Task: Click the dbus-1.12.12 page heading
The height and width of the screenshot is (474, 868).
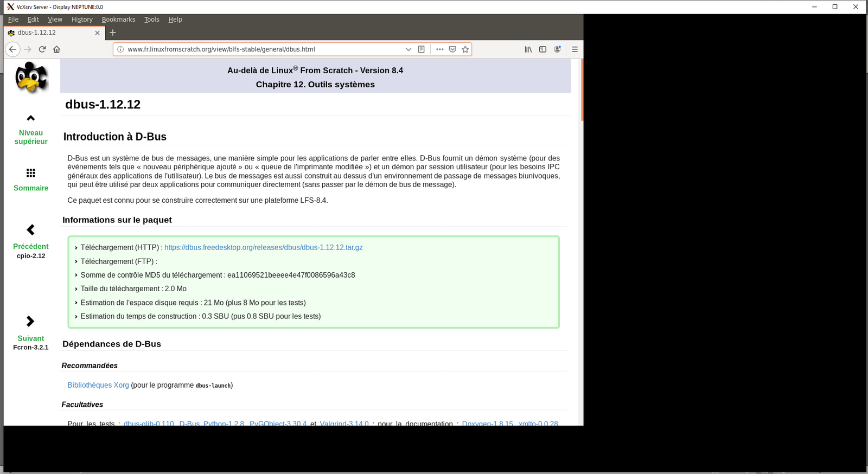Action: pyautogui.click(x=103, y=105)
